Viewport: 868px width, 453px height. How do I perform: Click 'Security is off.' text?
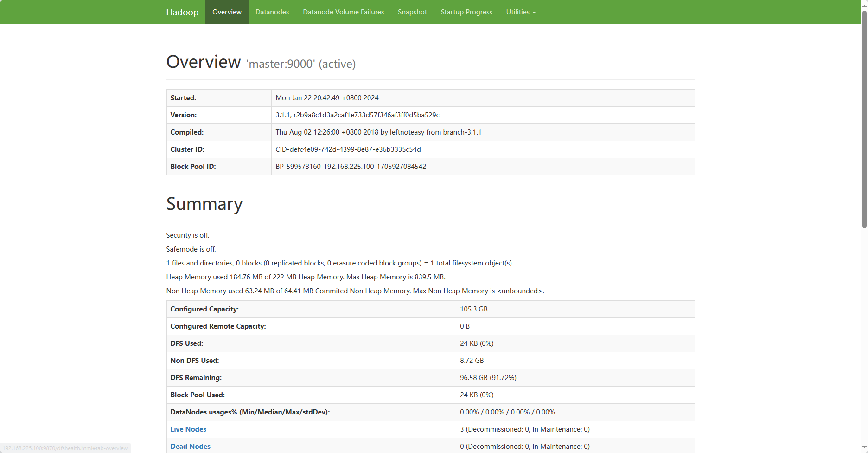coord(188,235)
